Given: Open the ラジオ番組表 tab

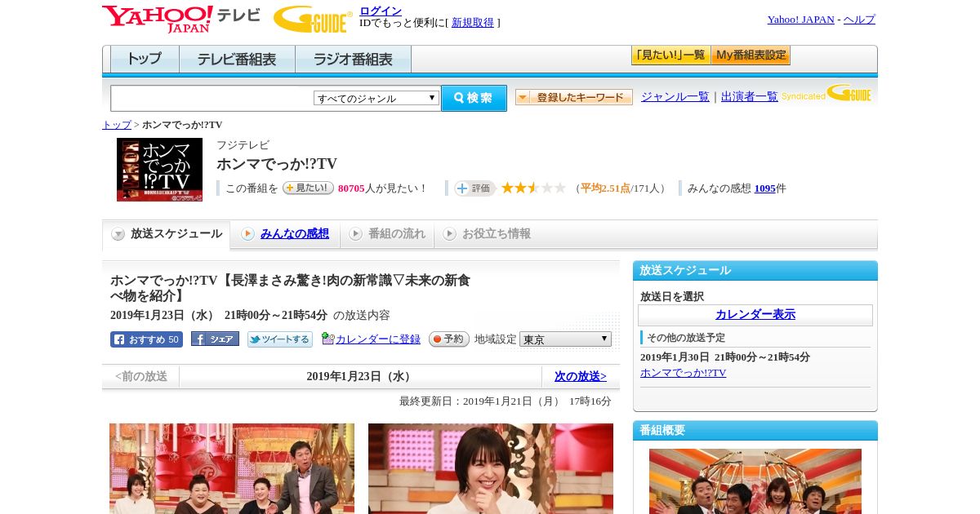Looking at the screenshot, I should click(x=353, y=60).
